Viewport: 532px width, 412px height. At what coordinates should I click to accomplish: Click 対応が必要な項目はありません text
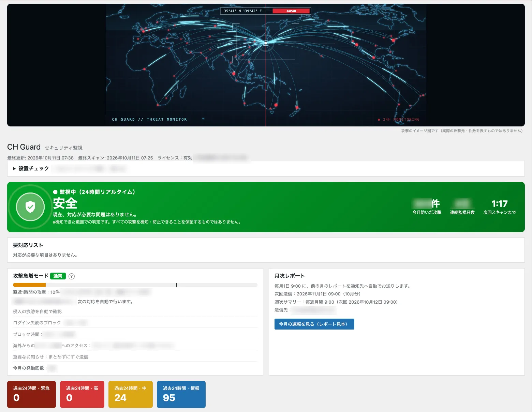pos(45,255)
